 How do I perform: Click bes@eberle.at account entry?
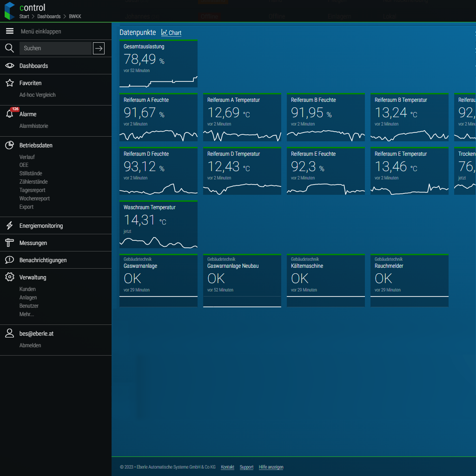36,334
